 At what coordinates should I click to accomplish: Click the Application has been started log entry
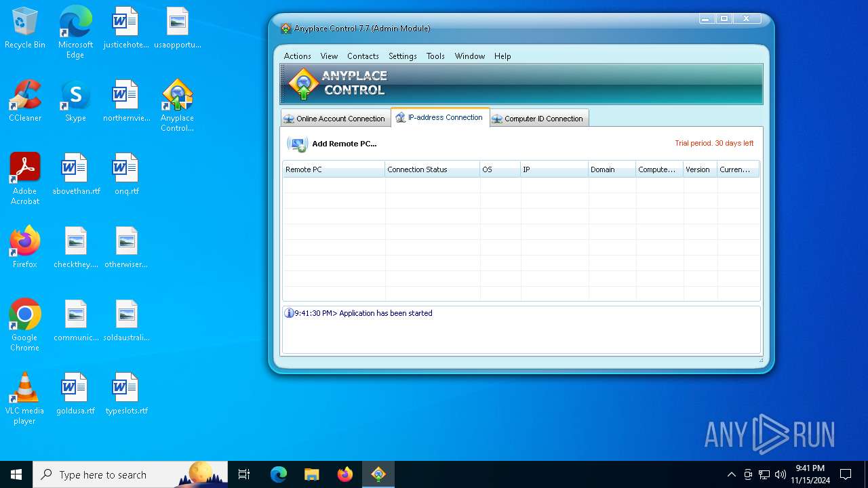(x=363, y=313)
